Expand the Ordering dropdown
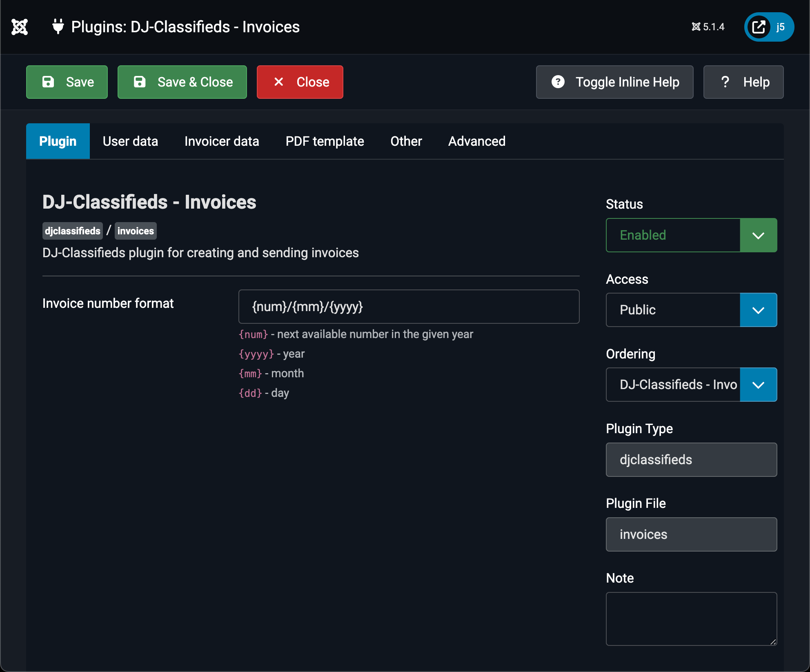Viewport: 810px width, 672px height. coord(692,385)
